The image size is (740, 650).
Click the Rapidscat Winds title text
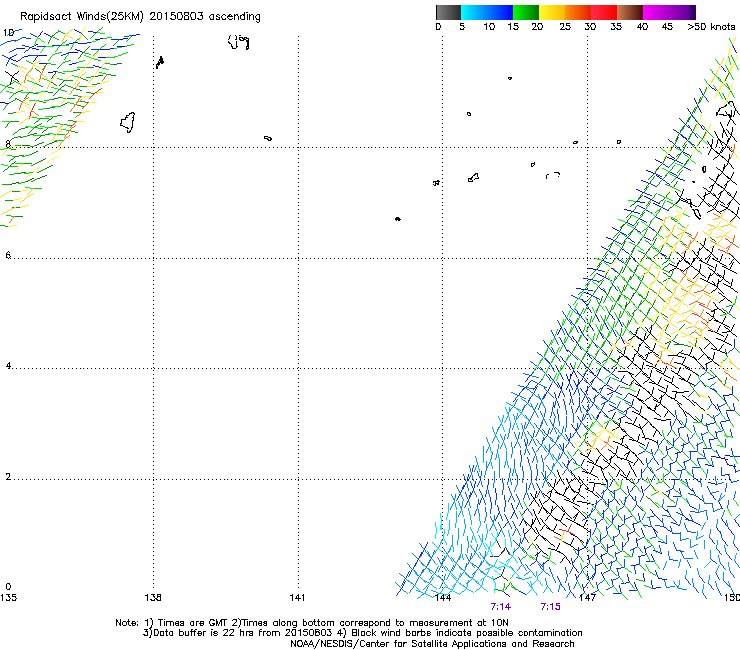[140, 17]
